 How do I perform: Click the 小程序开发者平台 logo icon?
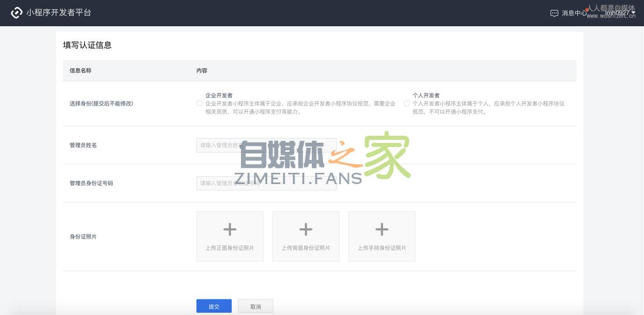(x=16, y=12)
